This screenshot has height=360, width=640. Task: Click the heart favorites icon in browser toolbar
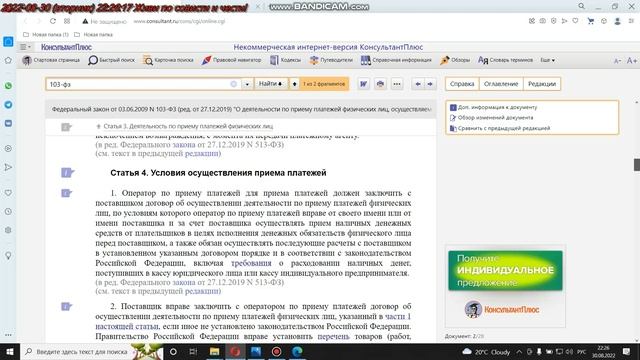point(575,21)
